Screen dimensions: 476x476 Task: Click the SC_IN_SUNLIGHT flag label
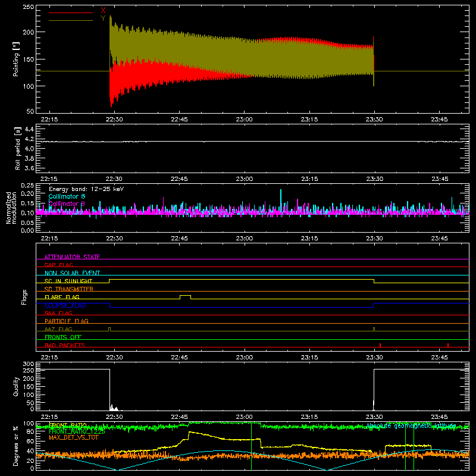click(x=68, y=281)
